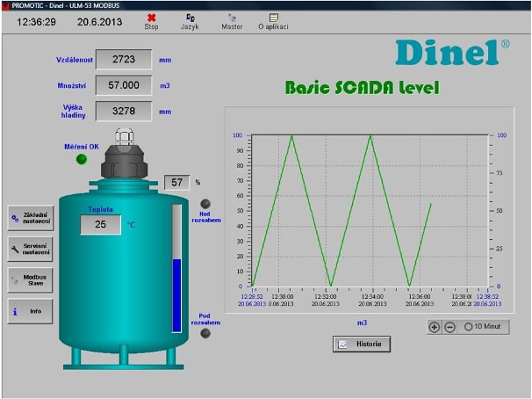Click the 12:34:00 time axis label
The width and height of the screenshot is (532, 399).
point(372,301)
